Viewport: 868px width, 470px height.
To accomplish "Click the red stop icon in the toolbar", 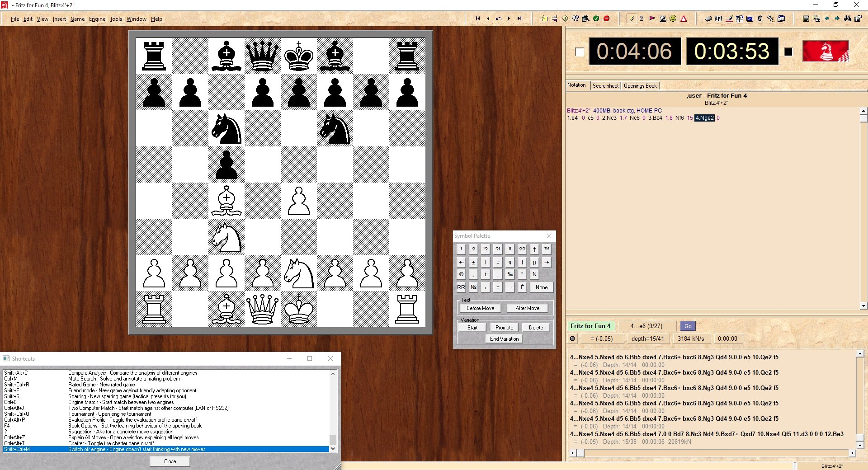I will [x=607, y=19].
